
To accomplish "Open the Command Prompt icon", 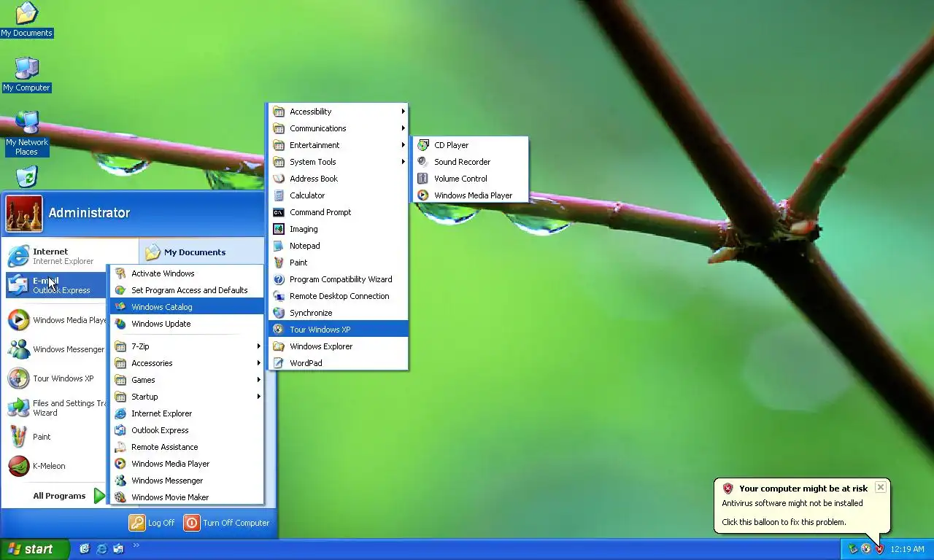I will pos(278,212).
